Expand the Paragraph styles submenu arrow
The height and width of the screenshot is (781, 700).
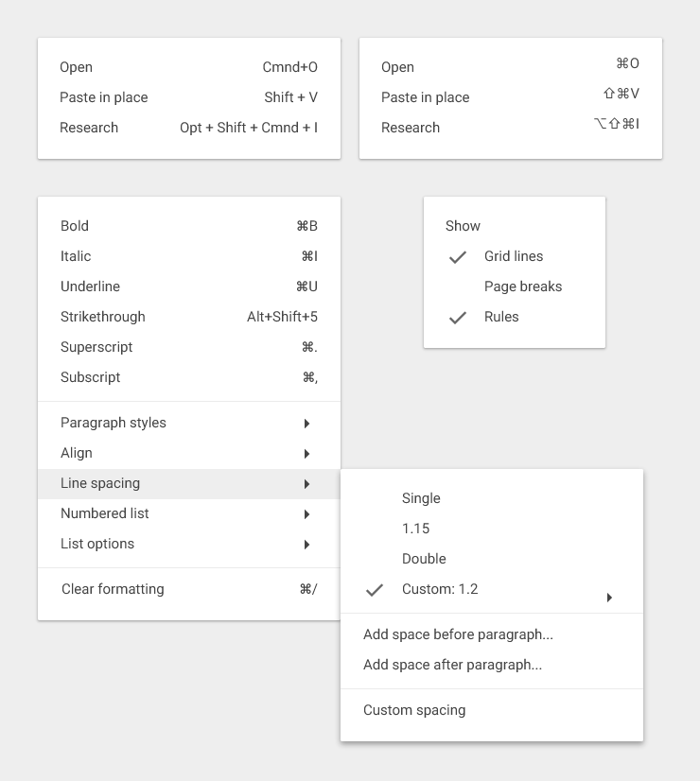306,423
